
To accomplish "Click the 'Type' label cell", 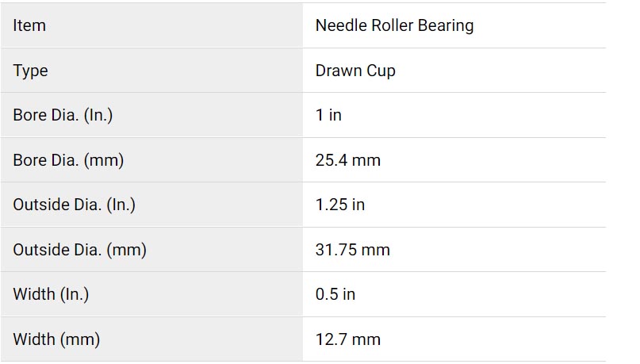I will coord(31,71).
